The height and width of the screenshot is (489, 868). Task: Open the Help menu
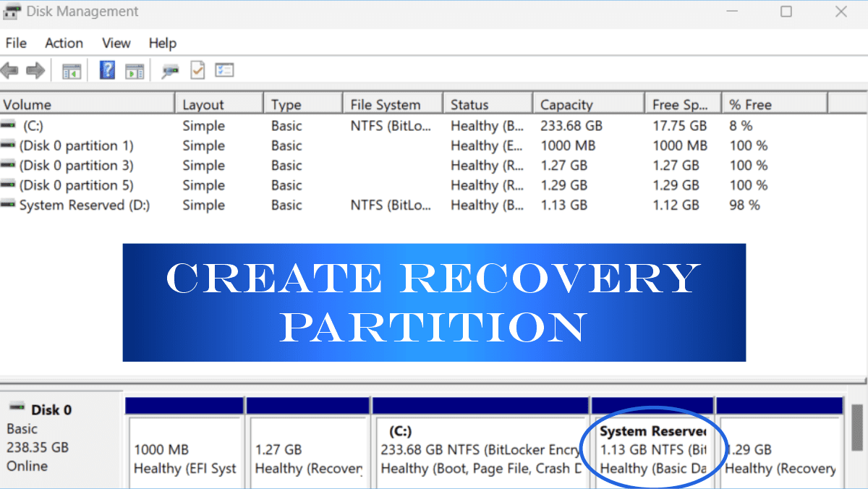(x=162, y=43)
